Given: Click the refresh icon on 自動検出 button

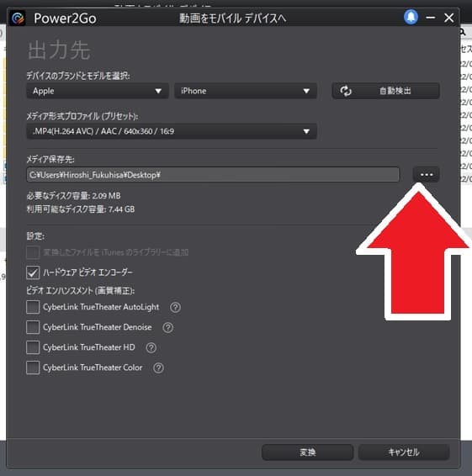Looking at the screenshot, I should tap(346, 91).
